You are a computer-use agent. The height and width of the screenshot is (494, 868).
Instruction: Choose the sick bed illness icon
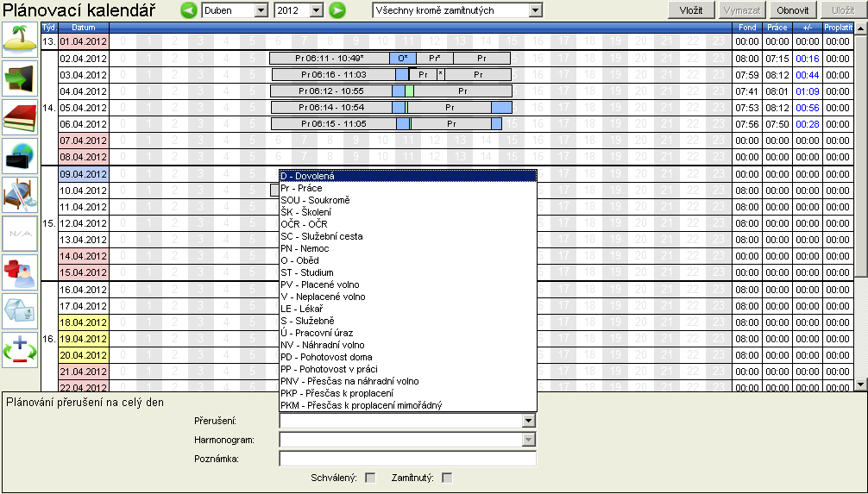20,195
